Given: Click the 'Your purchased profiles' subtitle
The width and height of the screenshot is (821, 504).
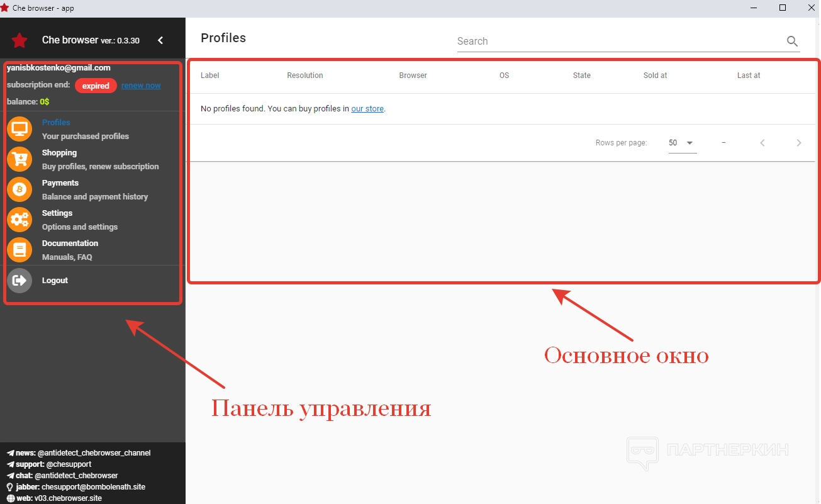Looking at the screenshot, I should coord(86,137).
